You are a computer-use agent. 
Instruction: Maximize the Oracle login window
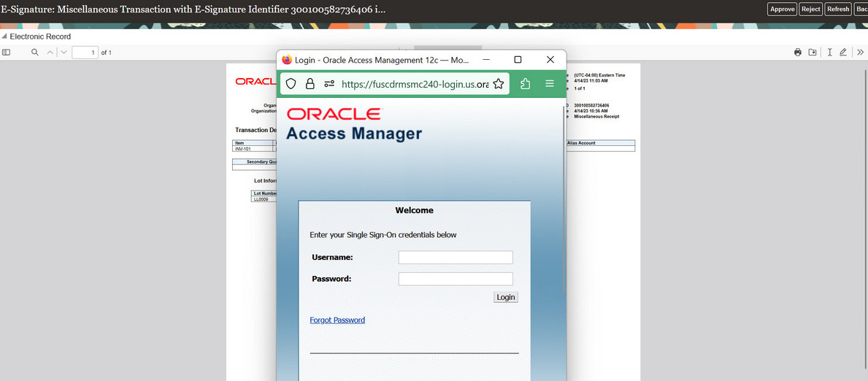click(x=518, y=60)
